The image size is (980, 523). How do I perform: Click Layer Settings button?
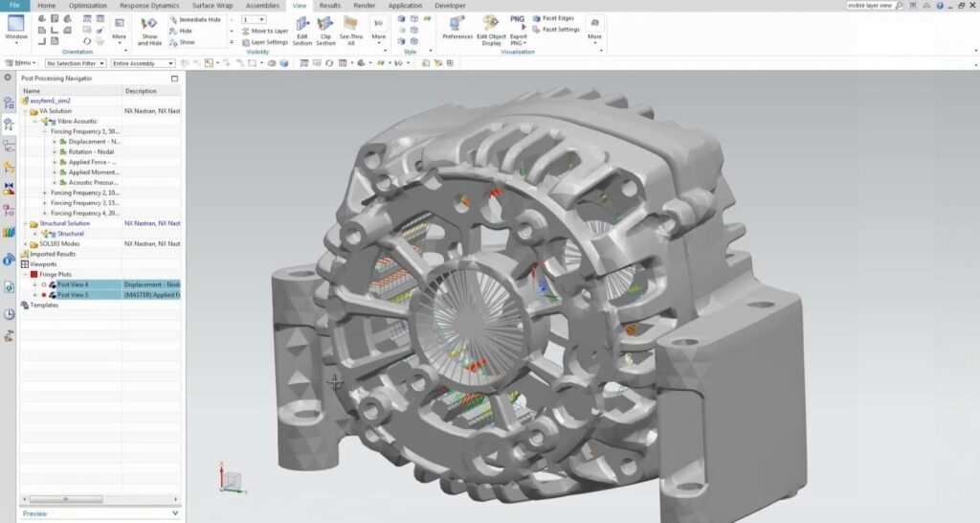[265, 42]
